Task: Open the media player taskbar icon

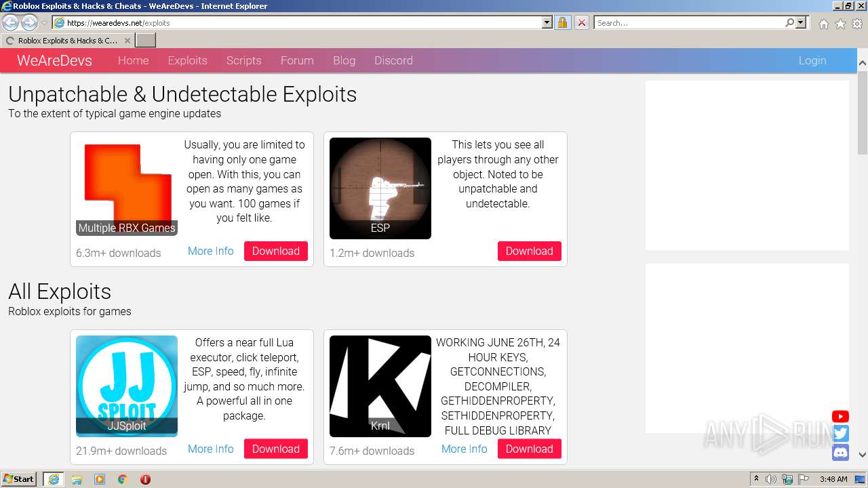Action: click(100, 479)
